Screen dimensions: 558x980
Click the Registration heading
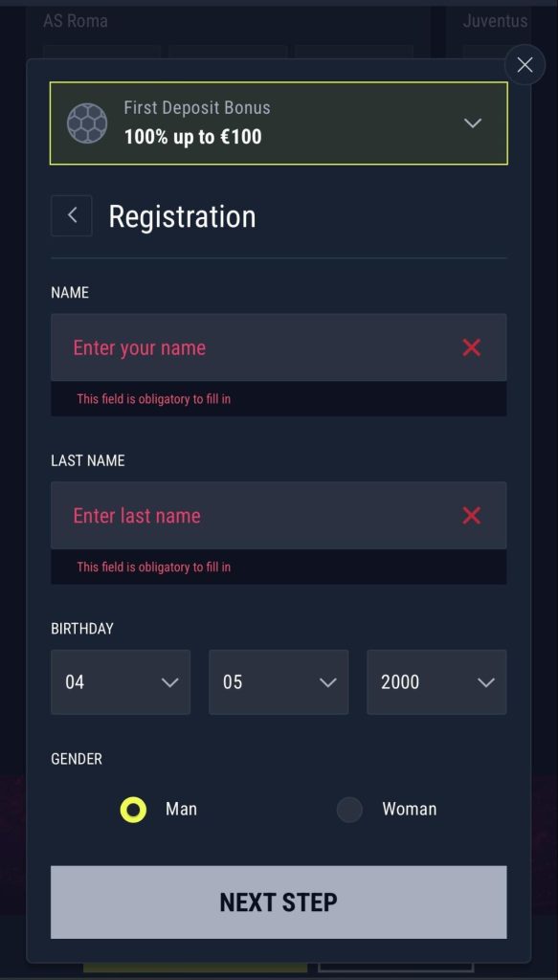click(x=182, y=217)
